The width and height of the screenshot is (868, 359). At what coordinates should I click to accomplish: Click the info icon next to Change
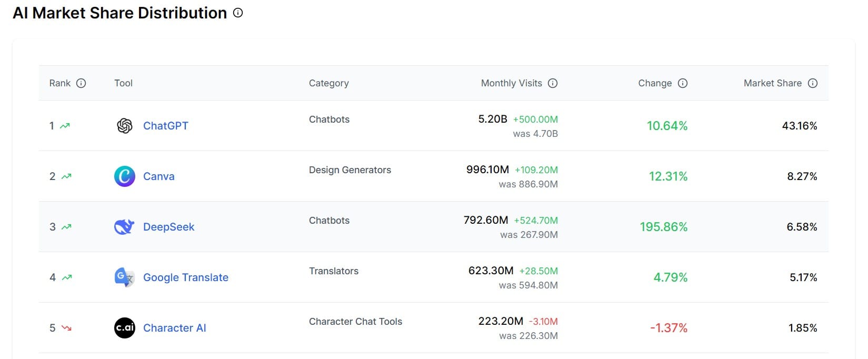tap(683, 83)
